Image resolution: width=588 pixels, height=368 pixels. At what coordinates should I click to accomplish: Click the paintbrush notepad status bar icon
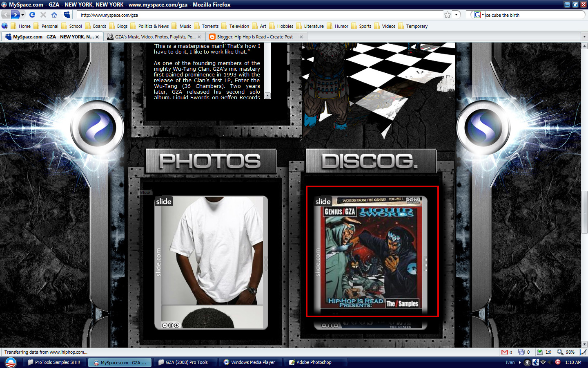[584, 352]
